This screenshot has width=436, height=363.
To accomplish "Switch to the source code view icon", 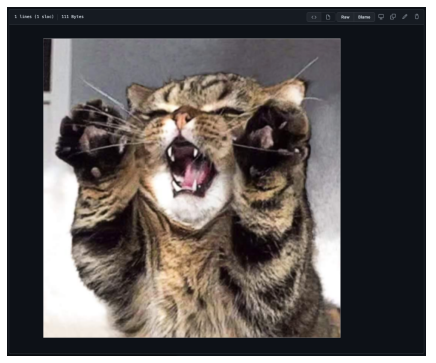I will (314, 17).
